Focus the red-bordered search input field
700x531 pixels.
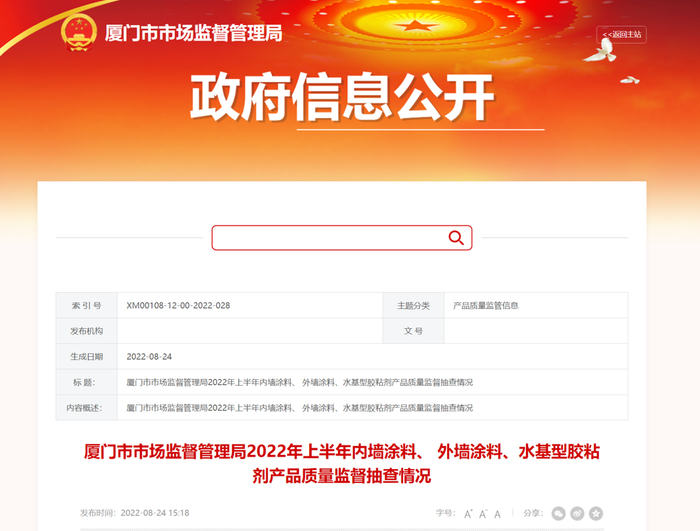[342, 238]
